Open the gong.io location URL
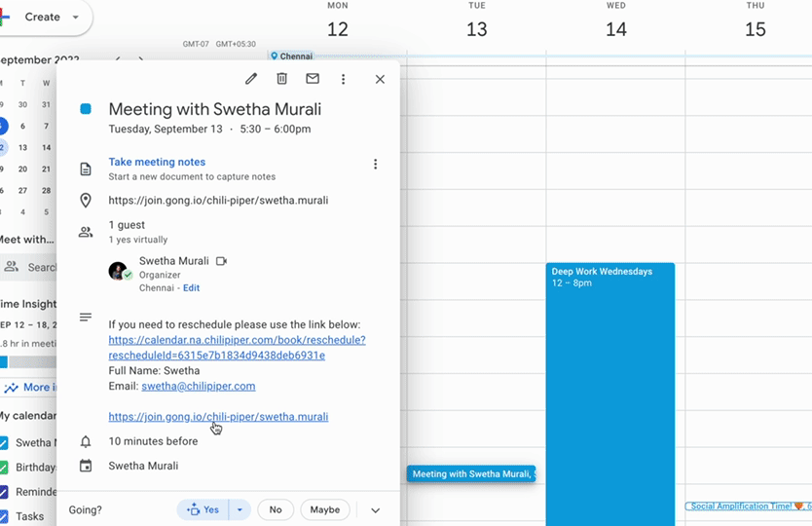Screen dimensions: 812x526 (x=218, y=200)
